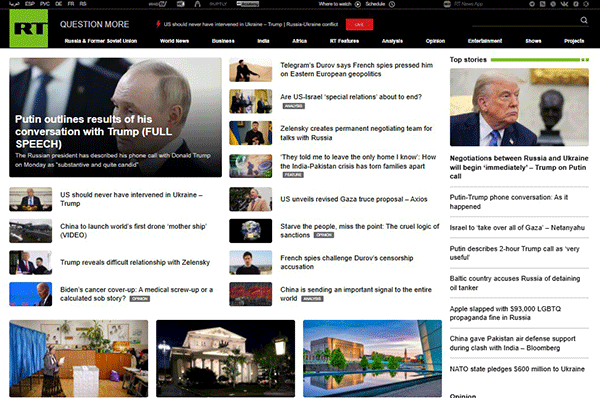Open Trump difficult relationship with Zelensky article
The image size is (600, 398).
(135, 262)
